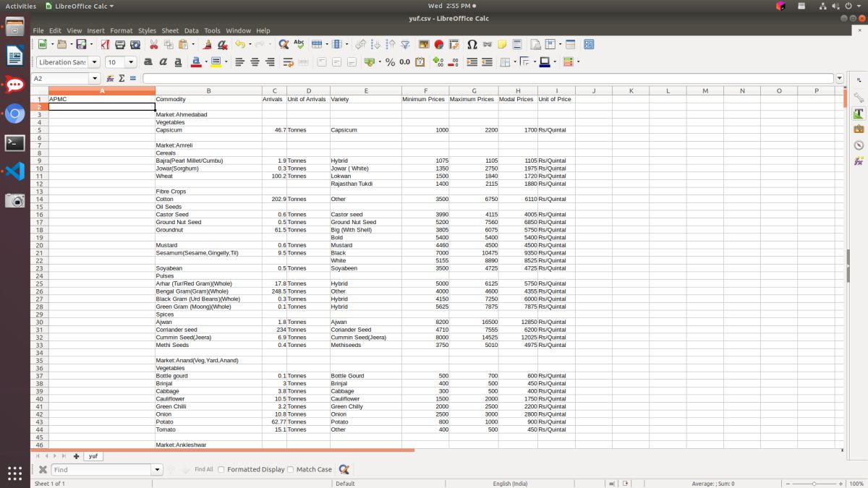Insert Image using the toolbar icon
The image size is (868, 488).
pos(424,44)
